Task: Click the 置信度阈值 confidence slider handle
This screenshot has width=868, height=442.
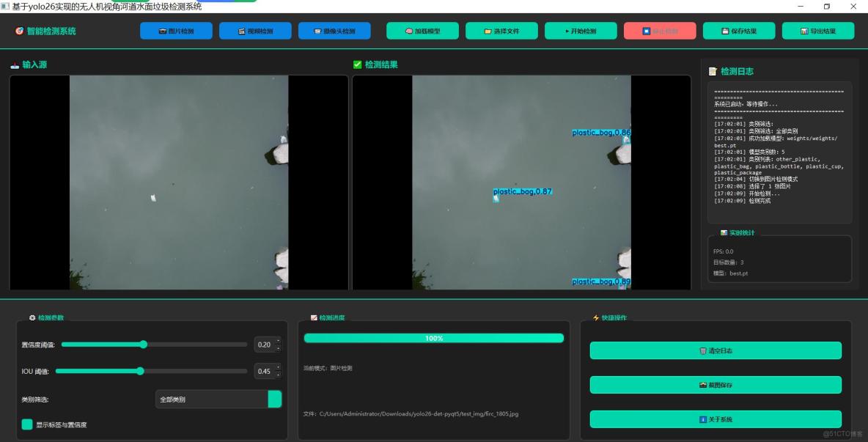Action: (144, 345)
